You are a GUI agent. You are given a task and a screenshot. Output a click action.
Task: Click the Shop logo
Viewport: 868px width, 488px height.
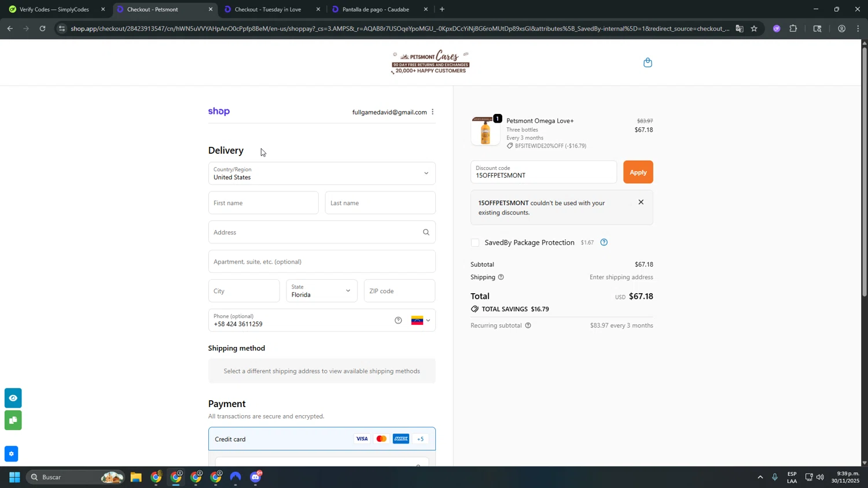tap(219, 112)
